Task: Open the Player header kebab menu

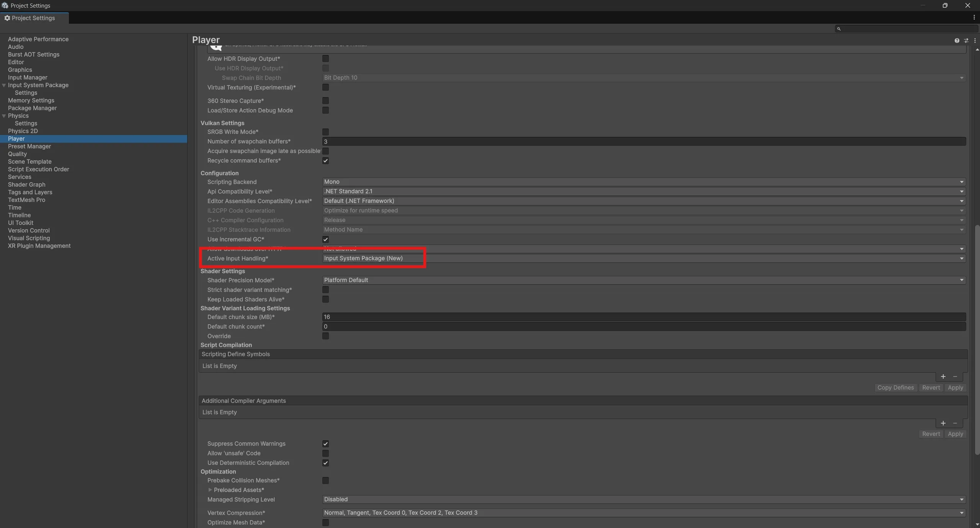Action: click(x=975, y=41)
